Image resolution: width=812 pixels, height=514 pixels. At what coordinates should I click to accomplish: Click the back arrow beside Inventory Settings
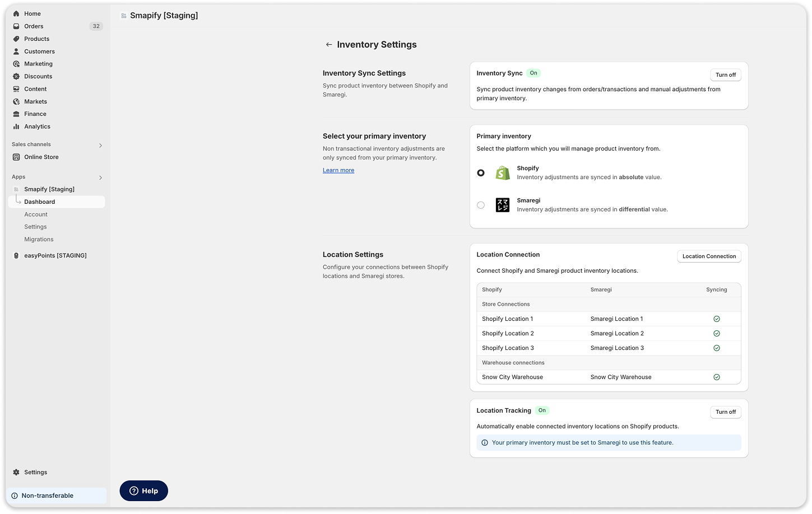tap(329, 45)
